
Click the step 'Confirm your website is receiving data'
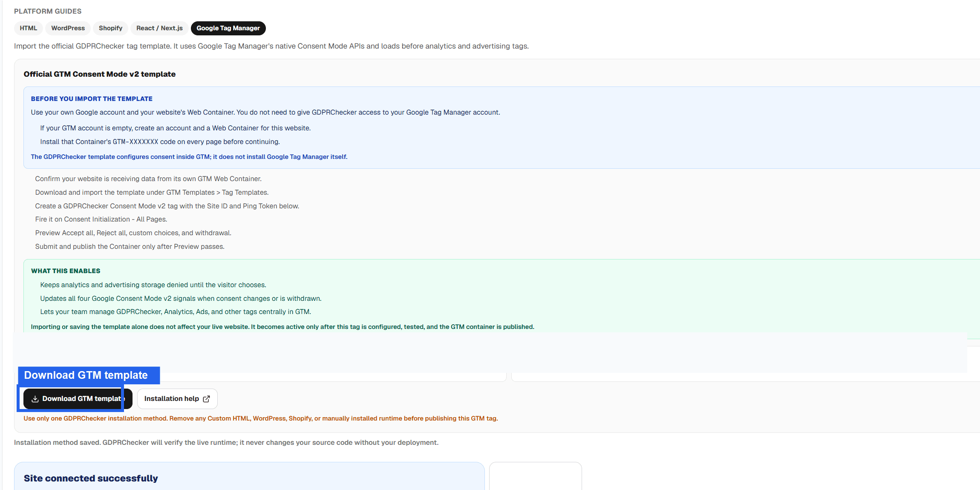tap(148, 179)
